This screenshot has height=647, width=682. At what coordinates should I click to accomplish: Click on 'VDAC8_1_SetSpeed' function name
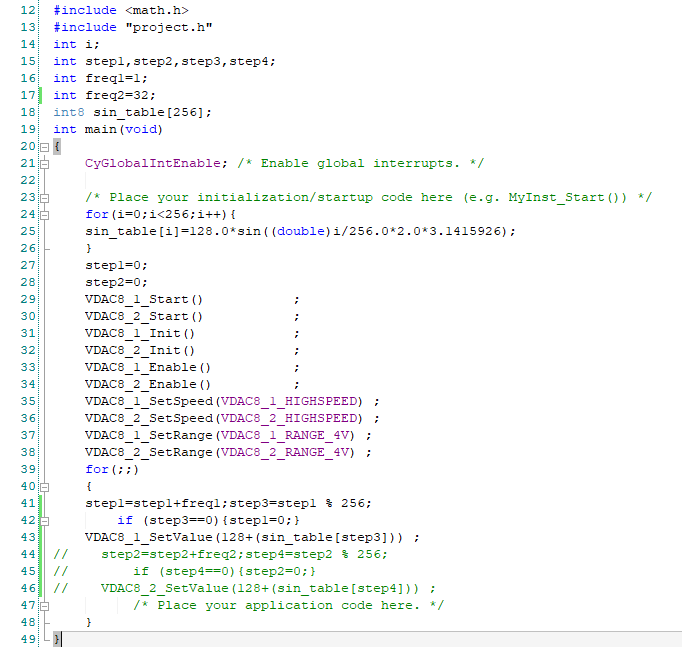(x=149, y=401)
